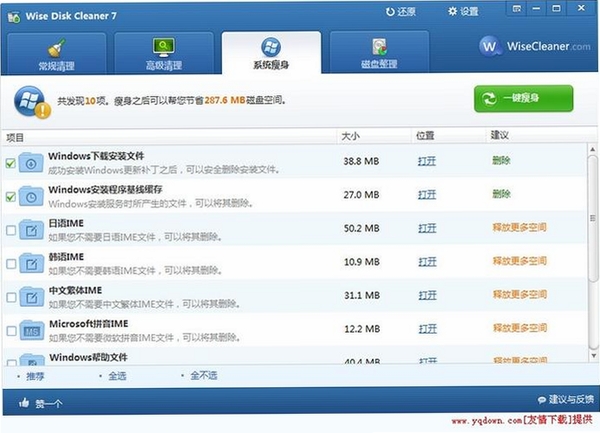Click 全不选 to deselect all

(x=204, y=376)
